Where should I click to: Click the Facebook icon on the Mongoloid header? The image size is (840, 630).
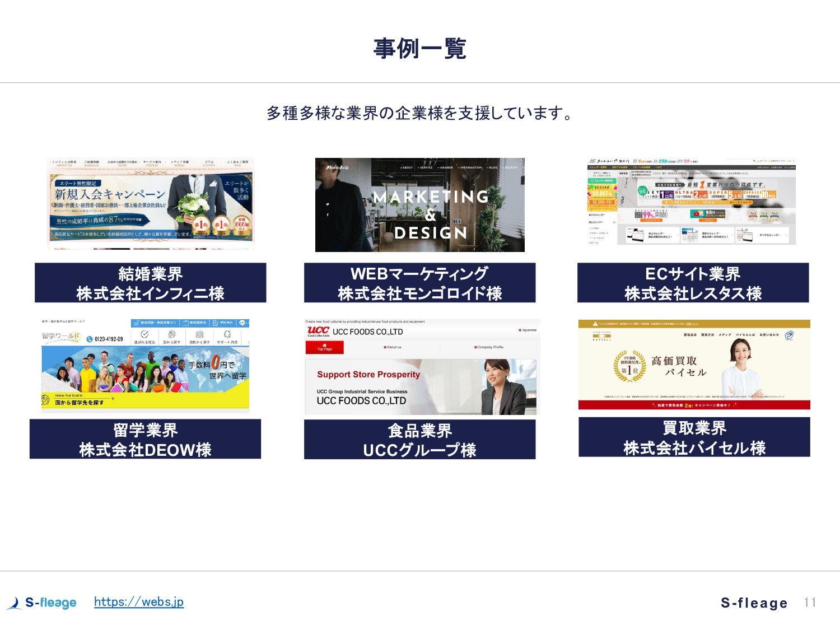coord(327,215)
